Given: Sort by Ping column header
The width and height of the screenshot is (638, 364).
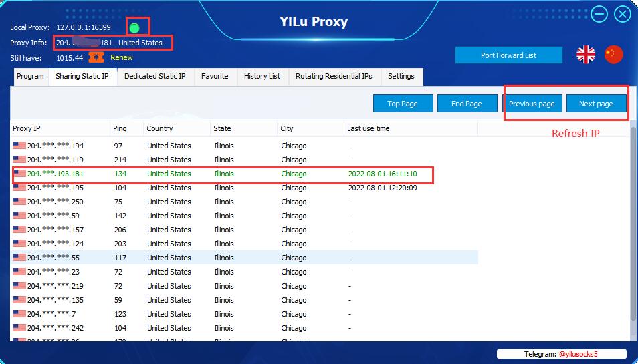Looking at the screenshot, I should coord(126,128).
